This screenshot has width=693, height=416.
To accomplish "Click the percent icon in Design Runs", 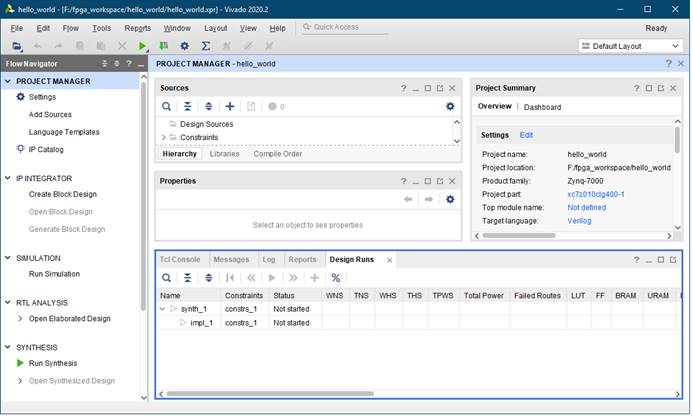I will tap(336, 277).
